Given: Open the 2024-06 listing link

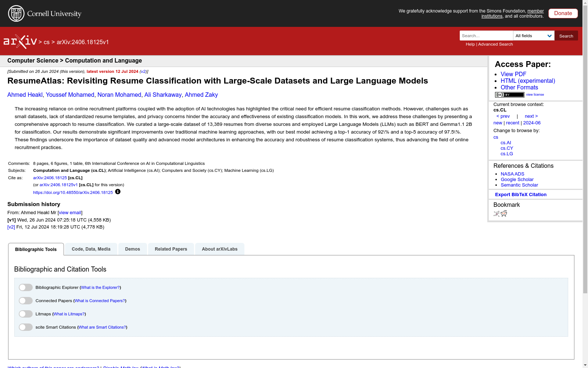Looking at the screenshot, I should point(532,123).
